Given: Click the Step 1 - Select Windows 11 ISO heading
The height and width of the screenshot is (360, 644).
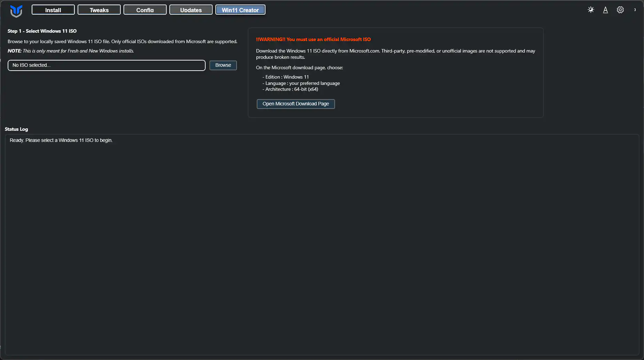Looking at the screenshot, I should click(42, 31).
